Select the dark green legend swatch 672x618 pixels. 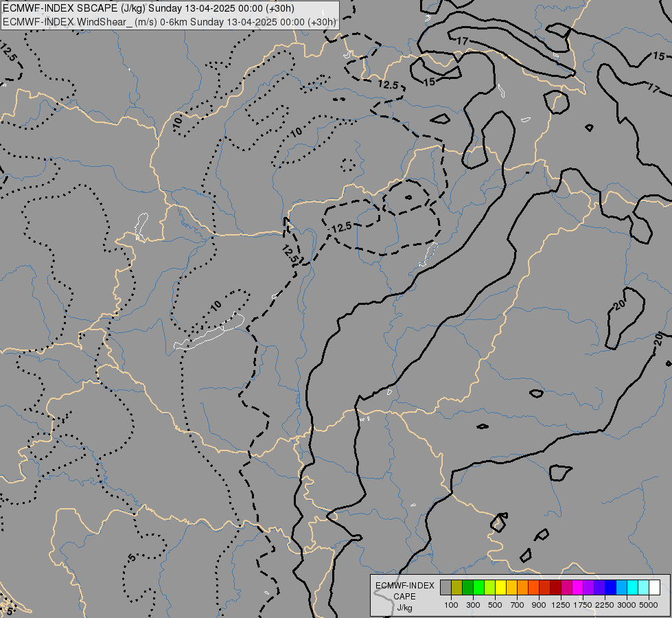click(467, 587)
